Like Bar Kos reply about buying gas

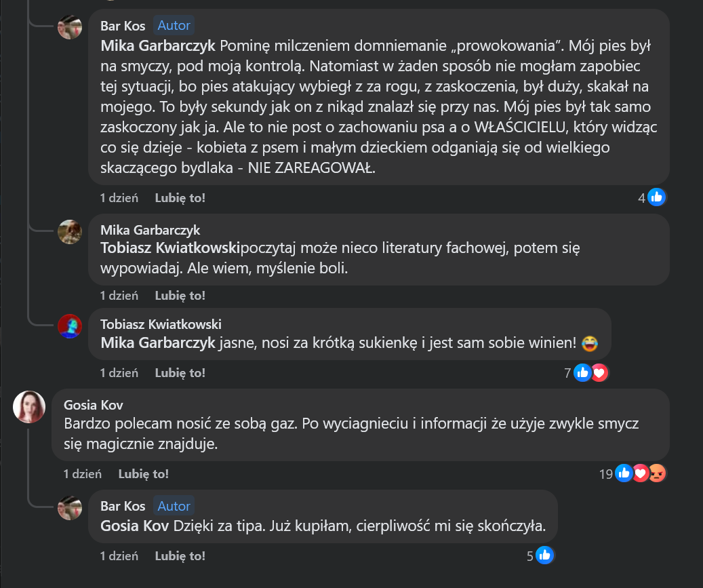(180, 555)
